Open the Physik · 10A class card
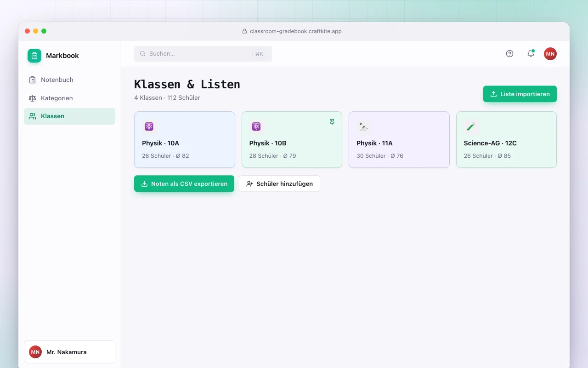This screenshot has width=588, height=368. click(185, 140)
